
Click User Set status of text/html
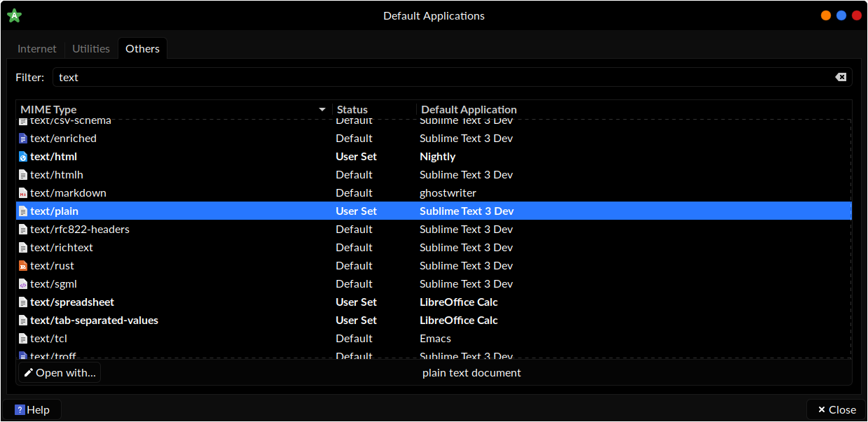(x=356, y=157)
